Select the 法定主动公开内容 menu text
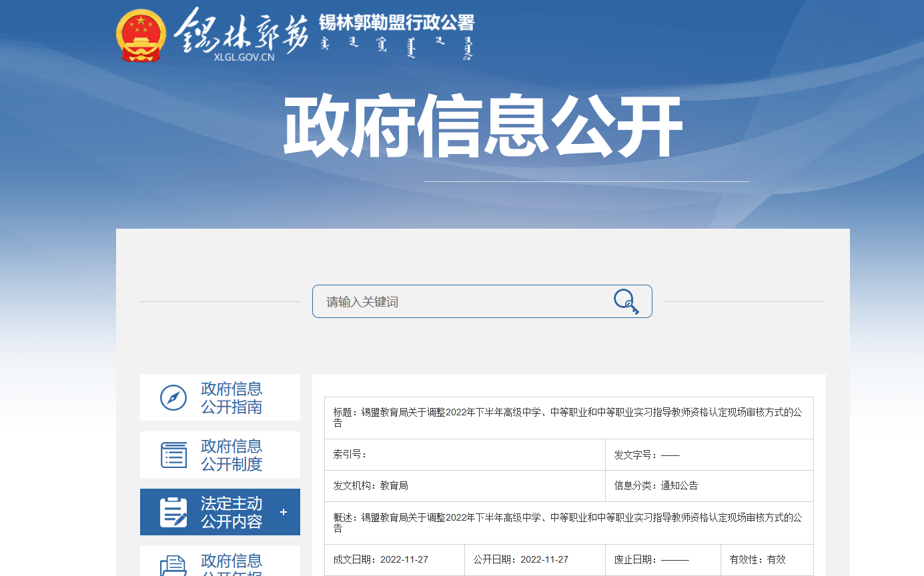This screenshot has width=924, height=576. pos(232,512)
